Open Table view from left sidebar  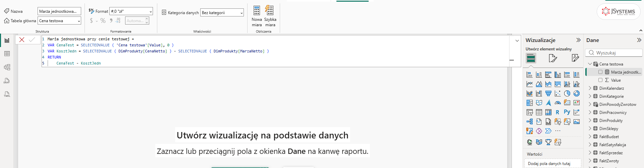point(7,54)
